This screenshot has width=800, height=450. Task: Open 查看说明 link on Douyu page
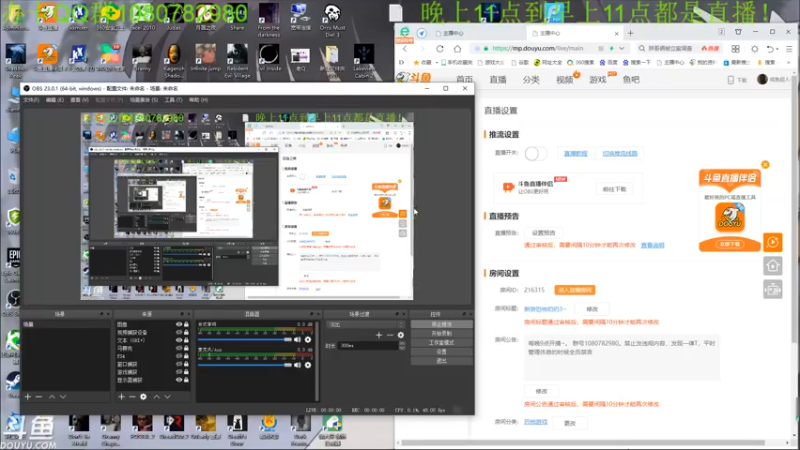click(653, 245)
